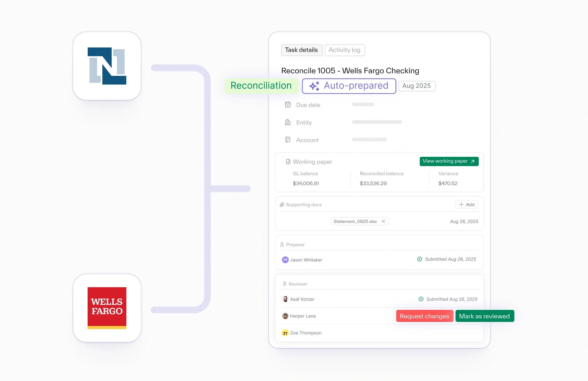Image resolution: width=588 pixels, height=381 pixels.
Task: Click the task title Reconcile 1005 - Wells Fargo Checking
Action: [350, 71]
